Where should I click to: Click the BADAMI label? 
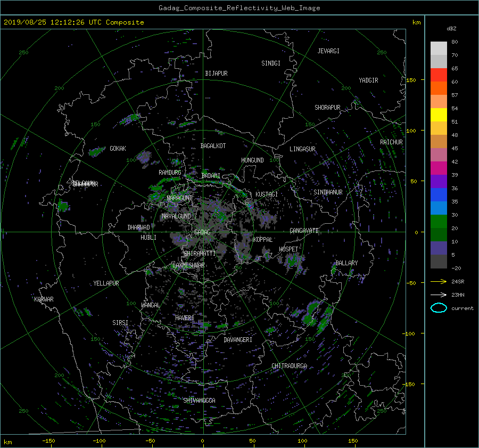[211, 176]
